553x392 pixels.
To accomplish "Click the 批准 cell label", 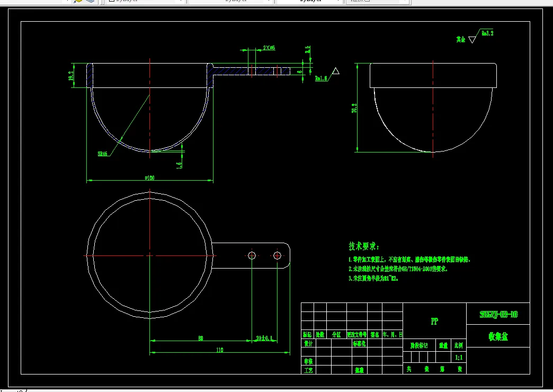I will [x=359, y=370].
